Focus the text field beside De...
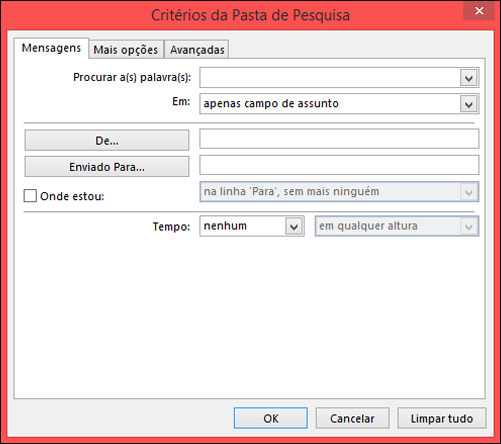The image size is (501, 444). coord(339,139)
